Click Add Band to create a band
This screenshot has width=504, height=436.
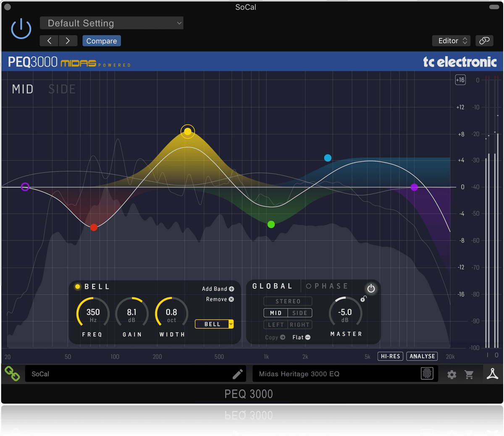[218, 289]
